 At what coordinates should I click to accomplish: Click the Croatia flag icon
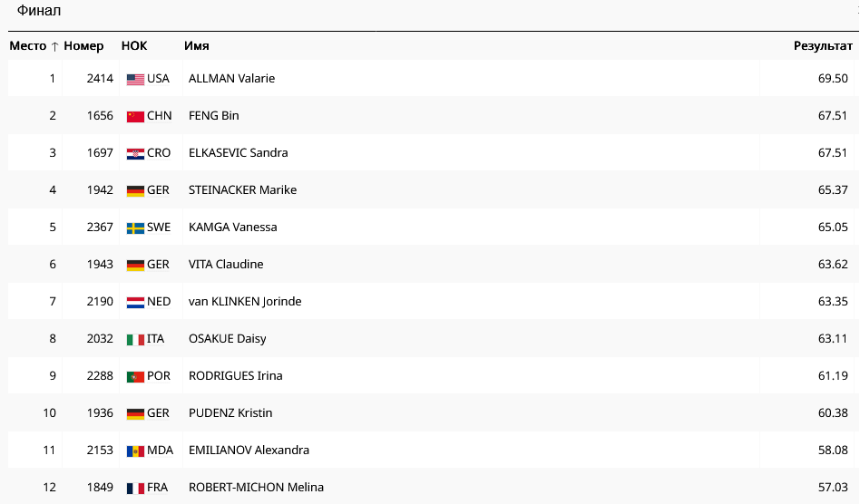click(x=135, y=153)
